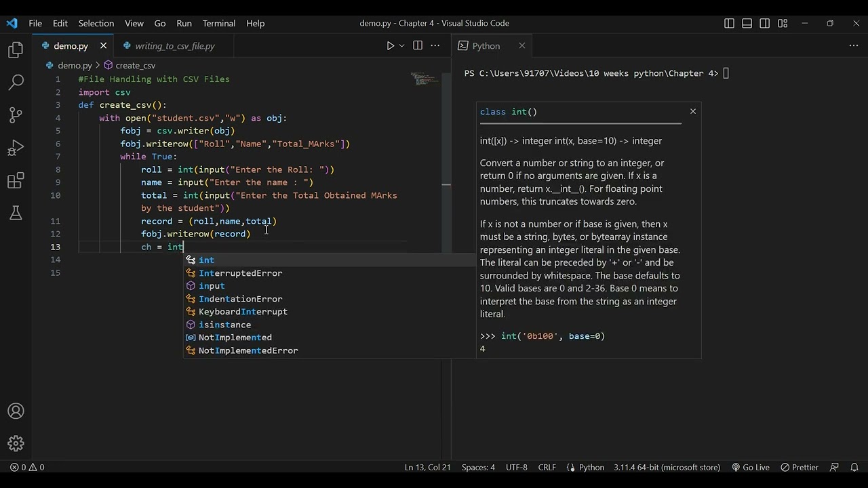Close the int documentation popup

pyautogui.click(x=693, y=111)
